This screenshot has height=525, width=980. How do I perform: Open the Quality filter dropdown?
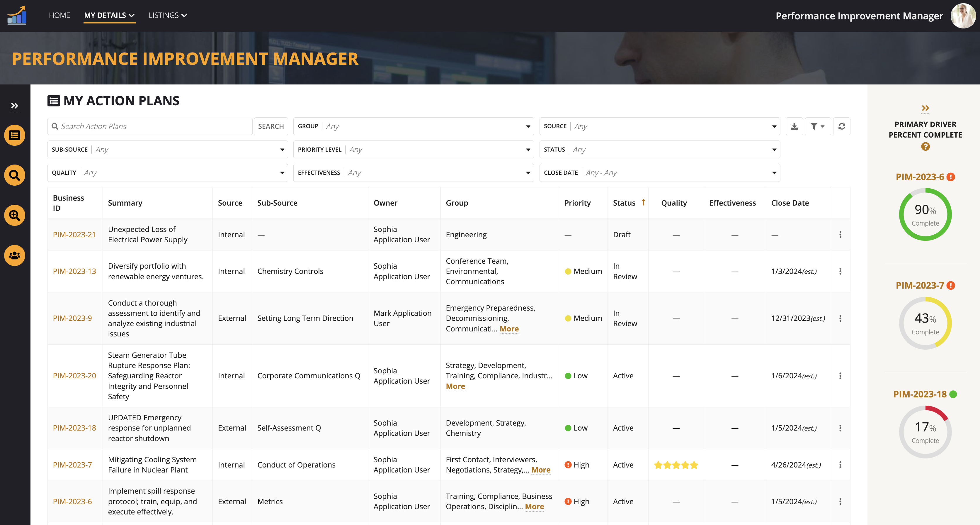coord(168,173)
